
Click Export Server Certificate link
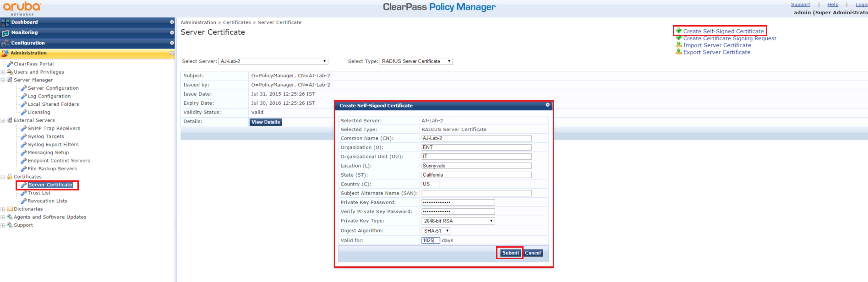click(716, 52)
